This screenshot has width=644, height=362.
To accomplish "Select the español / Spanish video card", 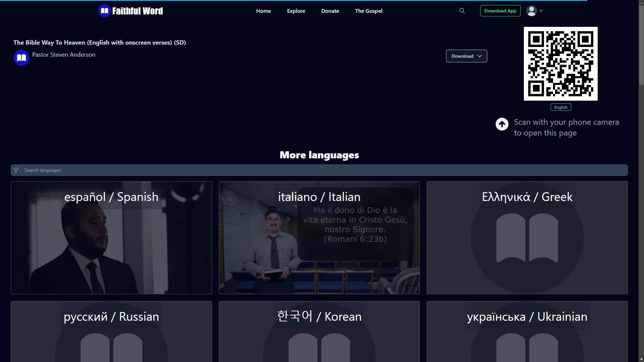I will click(111, 238).
